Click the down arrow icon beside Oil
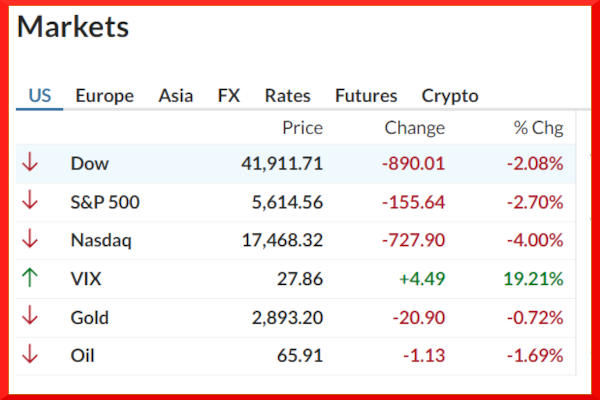The height and width of the screenshot is (400, 600). (30, 356)
